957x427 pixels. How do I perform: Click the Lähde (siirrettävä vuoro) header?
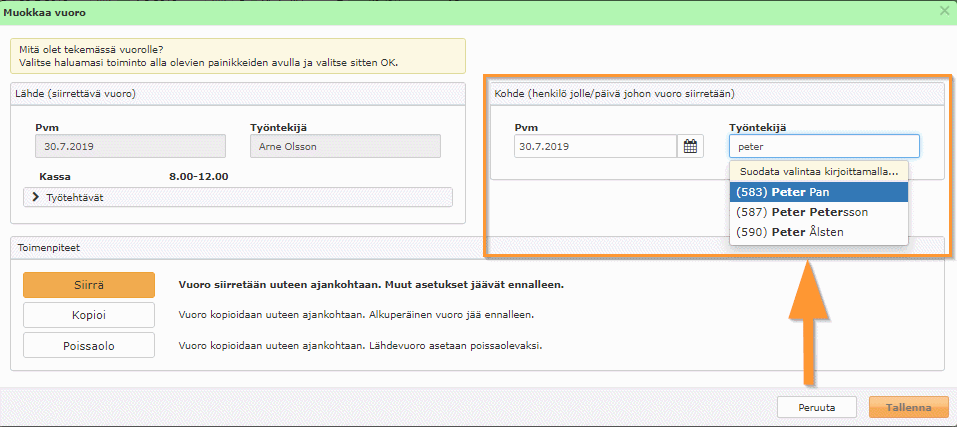(x=238, y=93)
